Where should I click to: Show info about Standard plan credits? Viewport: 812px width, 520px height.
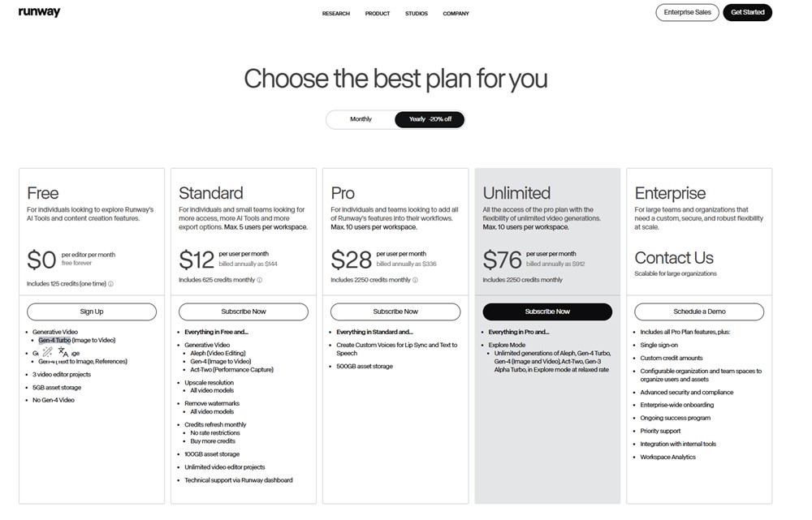click(261, 281)
